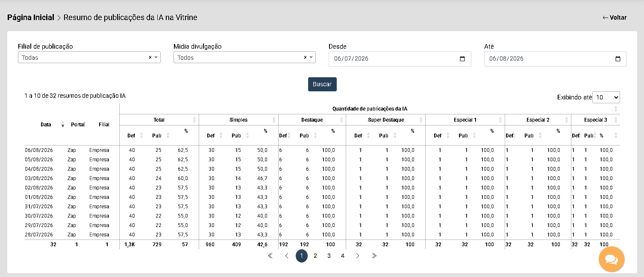Expand the Filial de publicação dropdown
644x277 pixels.
coord(156,57)
